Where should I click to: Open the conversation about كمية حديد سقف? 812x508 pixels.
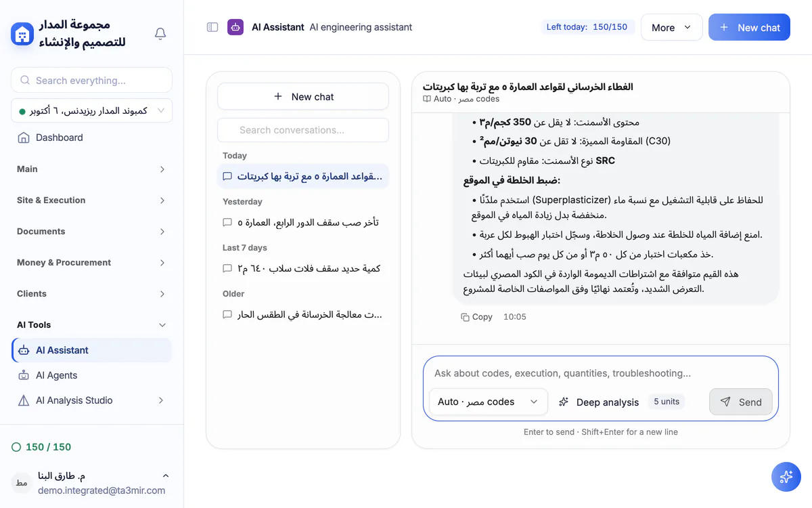[x=303, y=269]
